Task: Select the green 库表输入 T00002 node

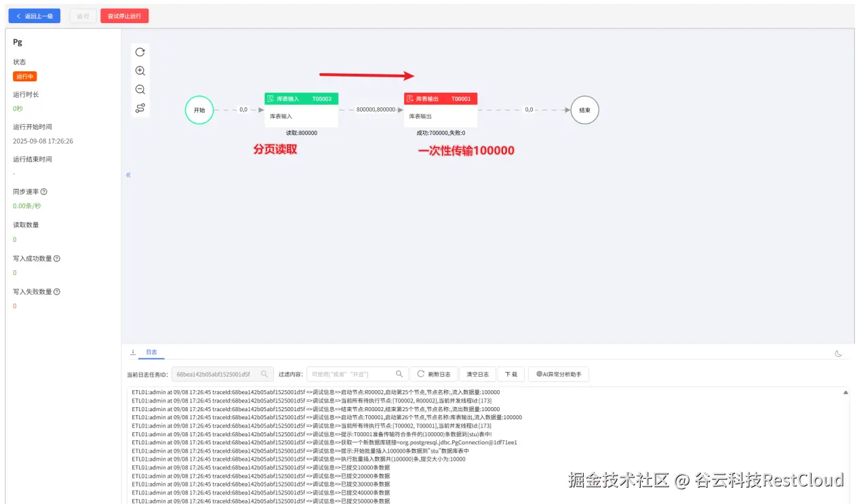Action: click(x=301, y=110)
